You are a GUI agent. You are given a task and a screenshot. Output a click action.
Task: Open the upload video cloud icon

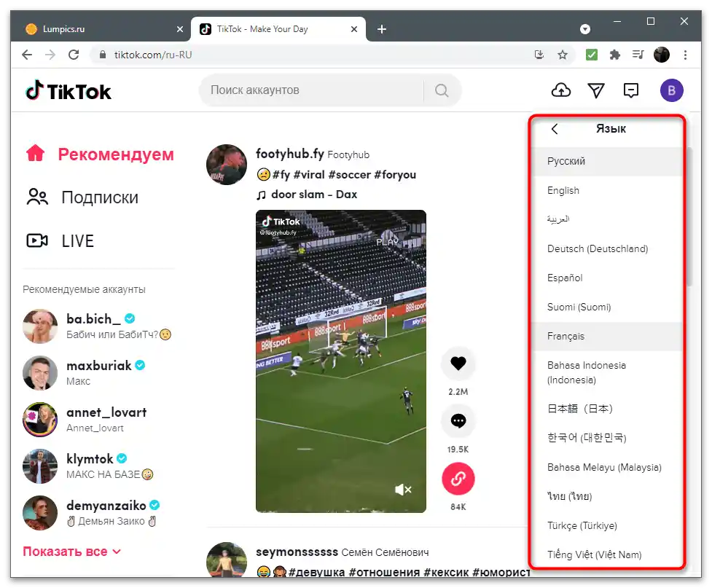(x=561, y=90)
